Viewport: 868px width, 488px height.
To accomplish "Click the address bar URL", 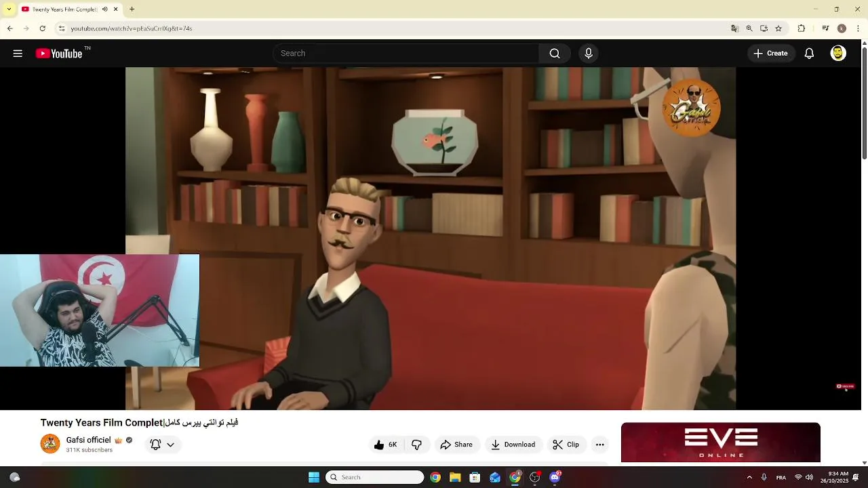I will coord(132,28).
